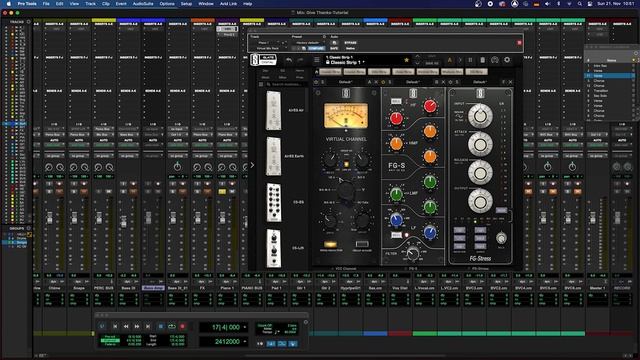Adjust blue LF frequency knob on FG-S
Image resolution: width=640 pixels, height=360 pixels.
pyautogui.click(x=396, y=220)
